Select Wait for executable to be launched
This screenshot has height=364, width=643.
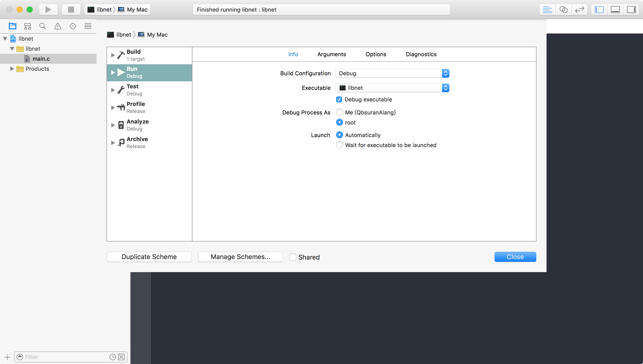(340, 145)
